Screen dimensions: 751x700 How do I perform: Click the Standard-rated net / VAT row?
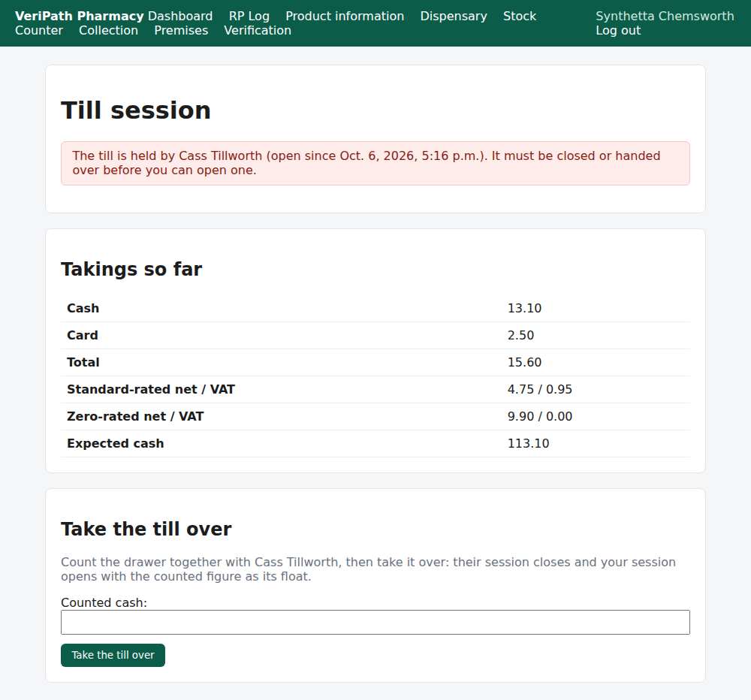click(375, 390)
